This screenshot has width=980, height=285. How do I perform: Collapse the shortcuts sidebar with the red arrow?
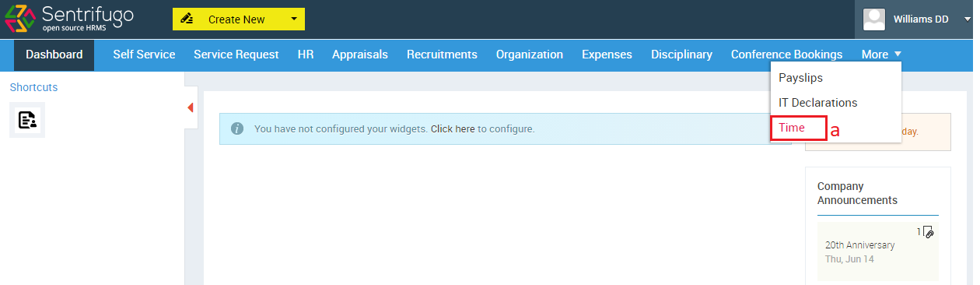tap(191, 107)
